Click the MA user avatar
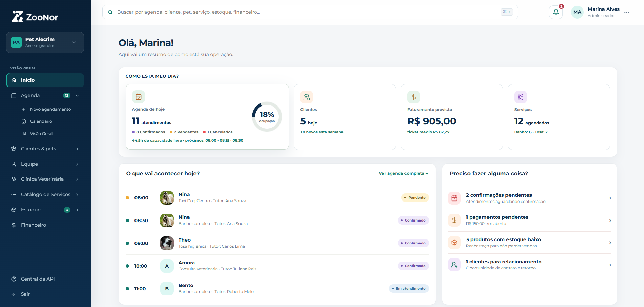The height and width of the screenshot is (307, 644). click(577, 12)
